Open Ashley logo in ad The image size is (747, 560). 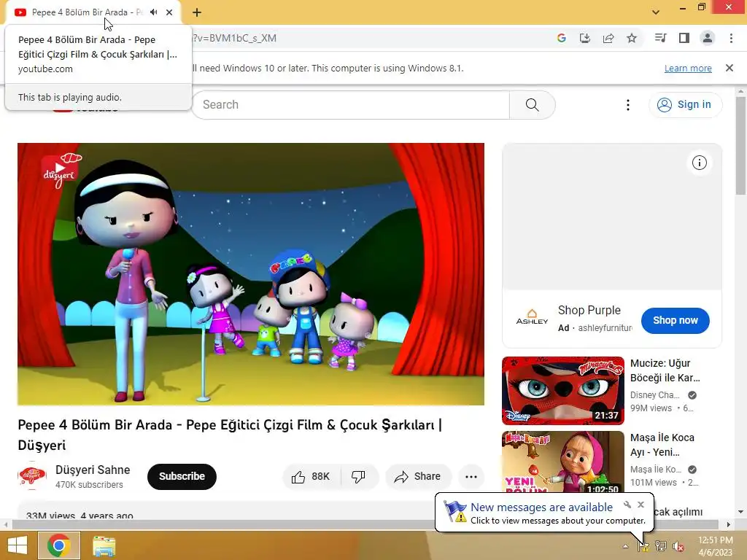(532, 317)
